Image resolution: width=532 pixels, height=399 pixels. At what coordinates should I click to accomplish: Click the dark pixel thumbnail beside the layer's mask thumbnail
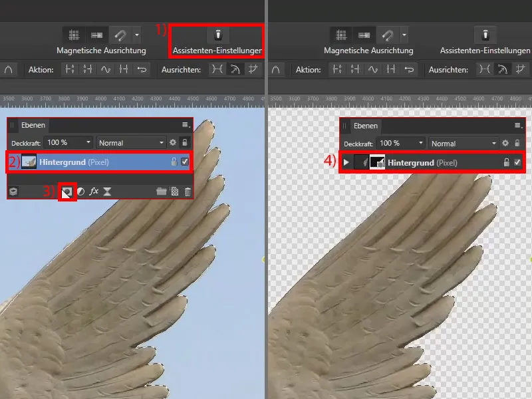[x=361, y=162]
